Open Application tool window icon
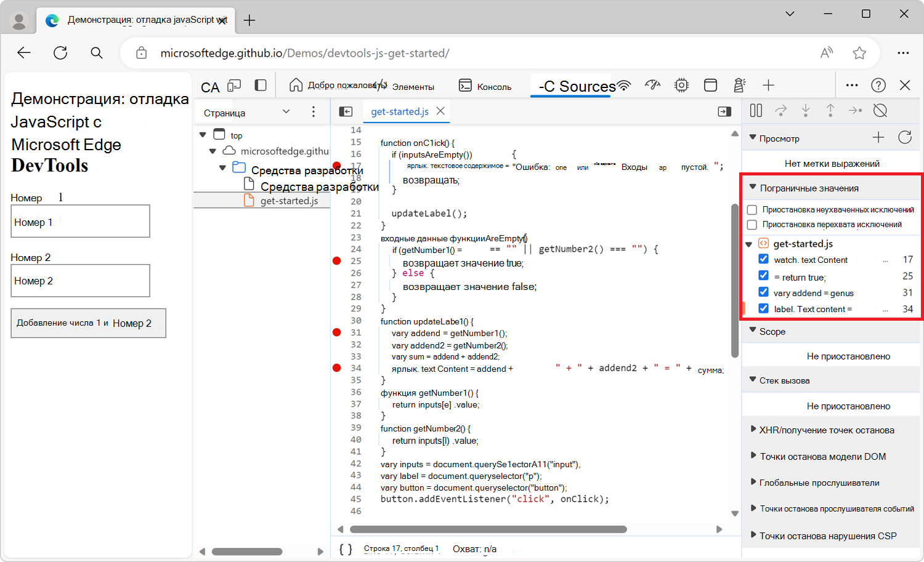 pyautogui.click(x=710, y=85)
